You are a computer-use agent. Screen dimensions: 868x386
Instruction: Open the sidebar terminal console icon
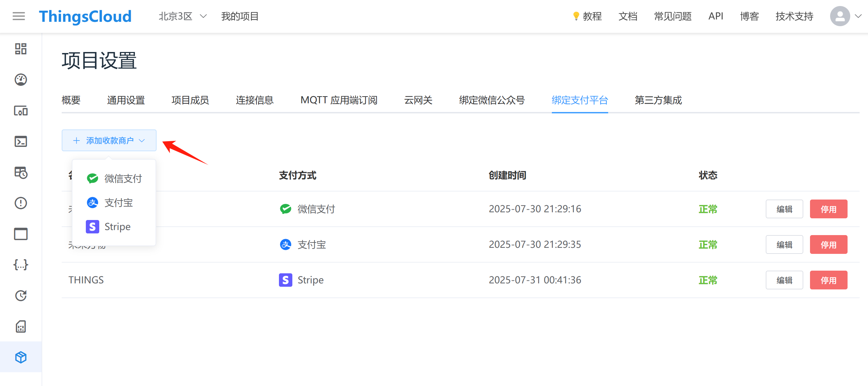[20, 142]
